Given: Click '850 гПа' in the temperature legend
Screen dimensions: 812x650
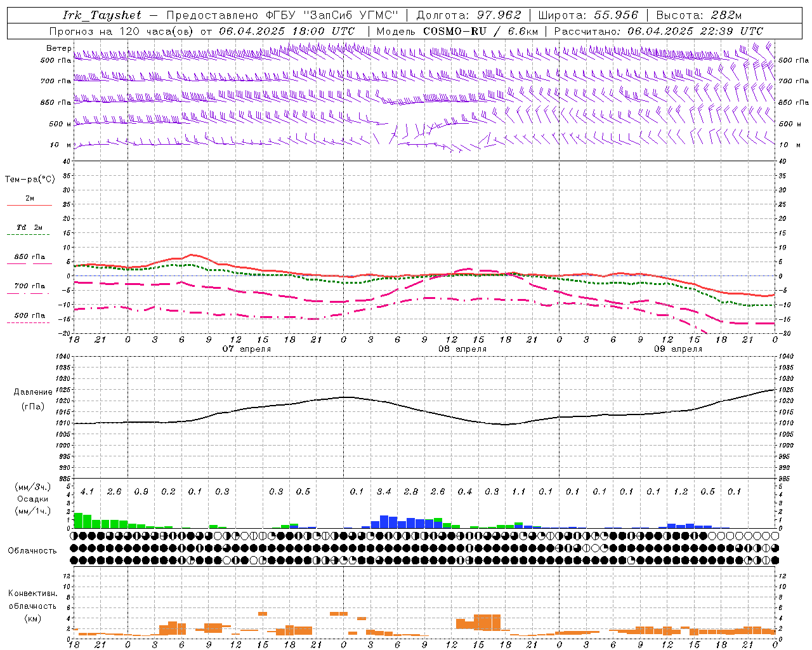Looking at the screenshot, I should click(x=30, y=257).
